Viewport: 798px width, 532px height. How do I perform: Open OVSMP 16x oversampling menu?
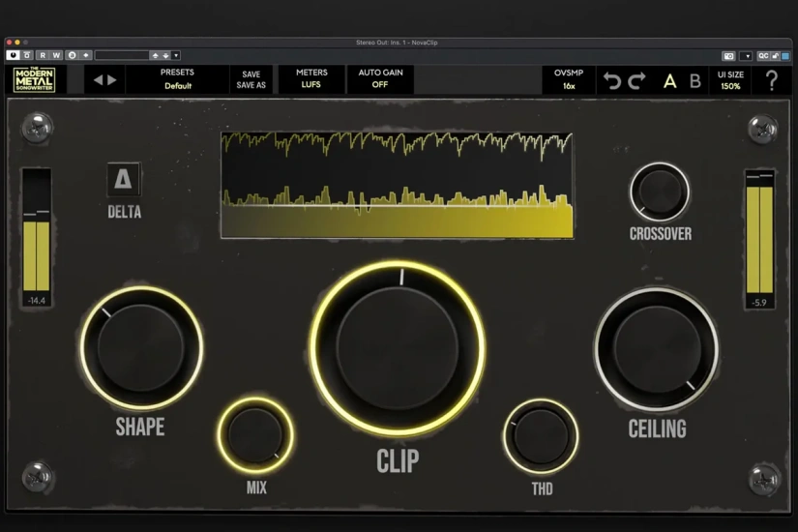pos(569,79)
